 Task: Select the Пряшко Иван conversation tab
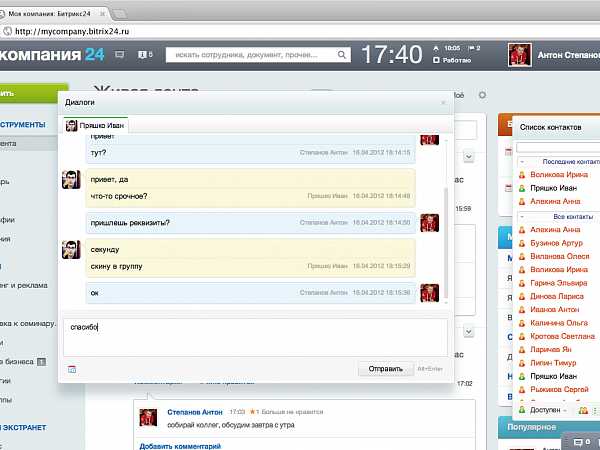(x=96, y=125)
